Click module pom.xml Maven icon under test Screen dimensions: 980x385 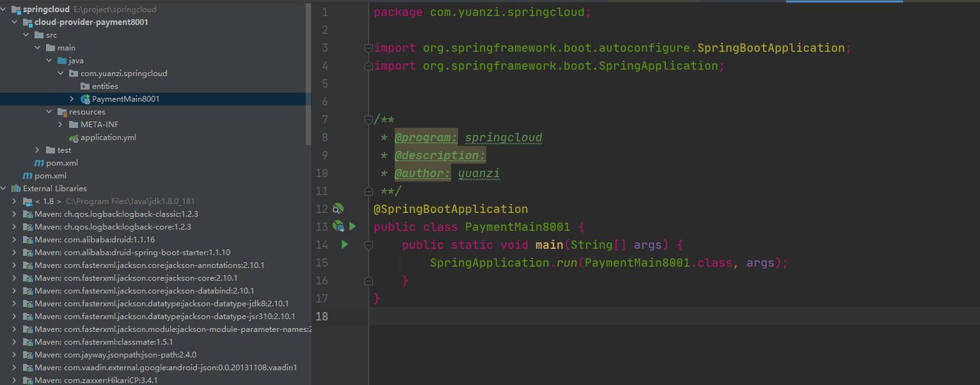pyautogui.click(x=39, y=163)
